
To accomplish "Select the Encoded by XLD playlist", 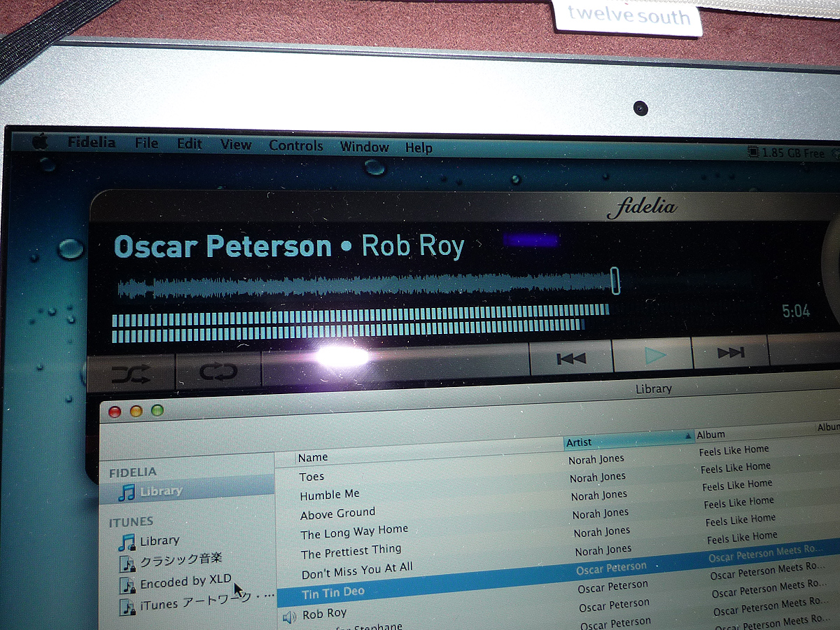I will pos(185,582).
